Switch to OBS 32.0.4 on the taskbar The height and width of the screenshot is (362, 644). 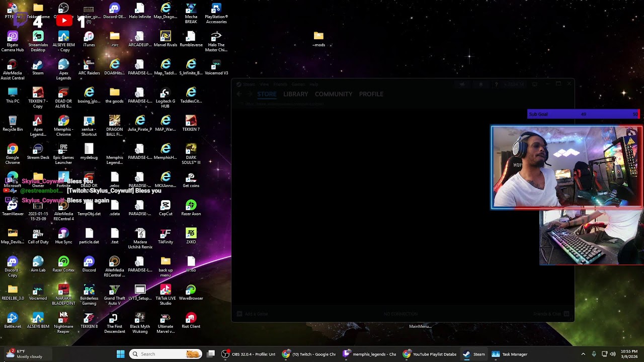[x=249, y=354]
